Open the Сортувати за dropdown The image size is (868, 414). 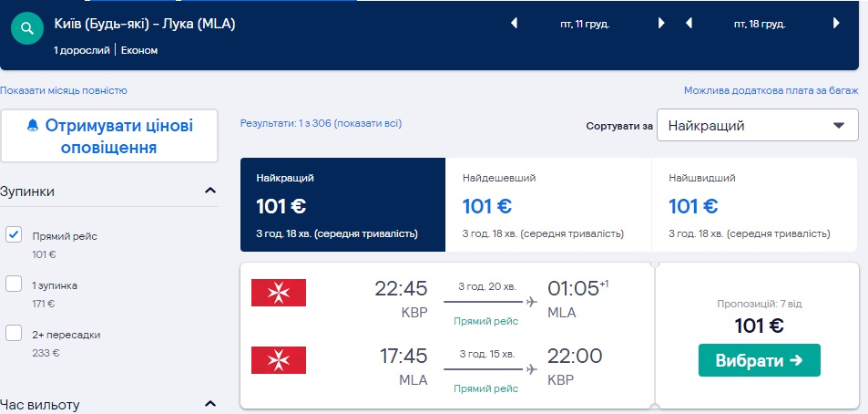[757, 126]
